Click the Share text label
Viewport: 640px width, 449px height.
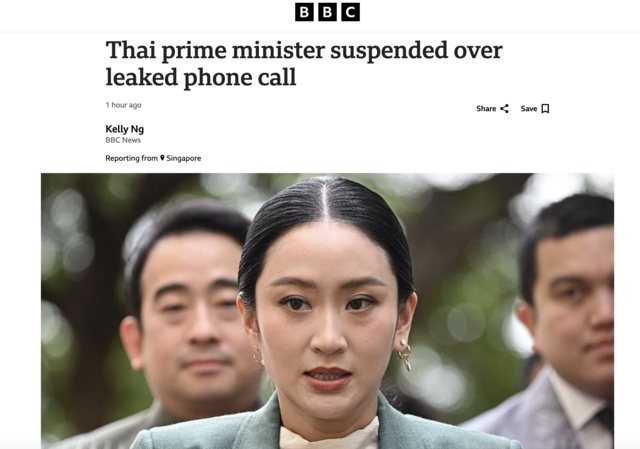point(486,109)
